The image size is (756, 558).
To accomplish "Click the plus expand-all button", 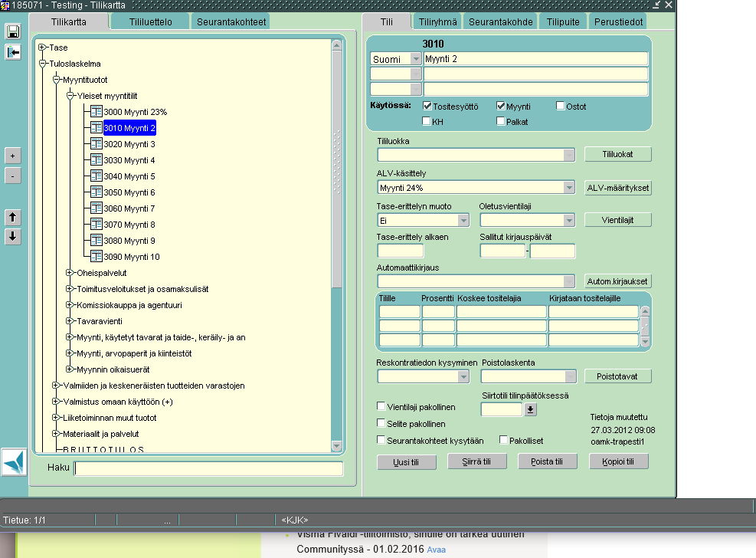I will (x=13, y=156).
